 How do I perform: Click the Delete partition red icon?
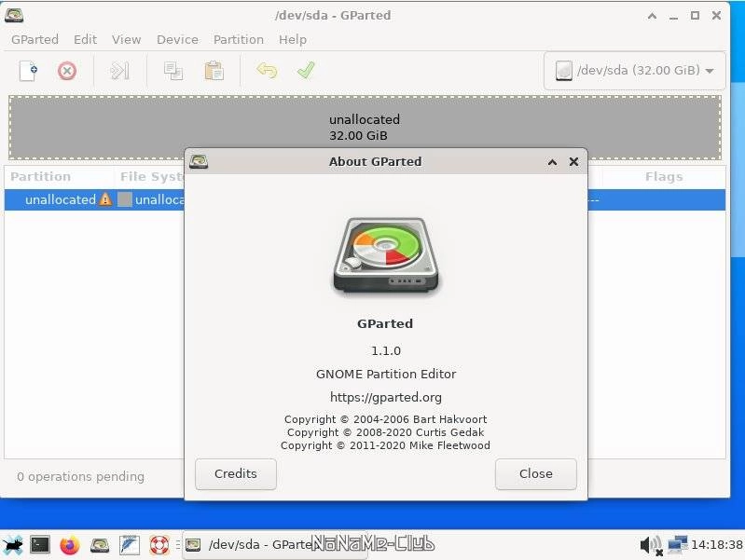67,71
